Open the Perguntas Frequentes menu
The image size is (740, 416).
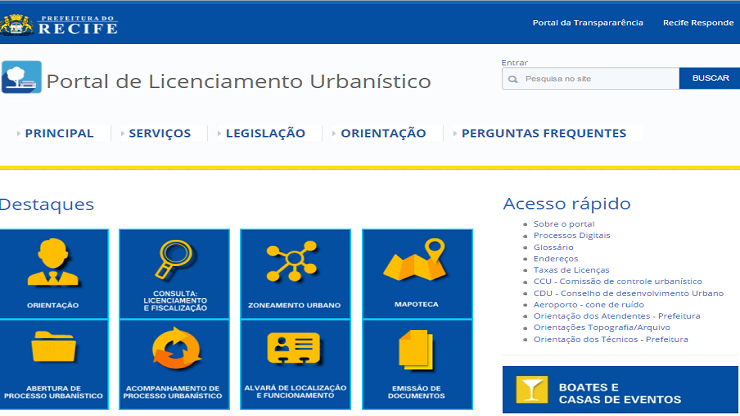coord(544,133)
